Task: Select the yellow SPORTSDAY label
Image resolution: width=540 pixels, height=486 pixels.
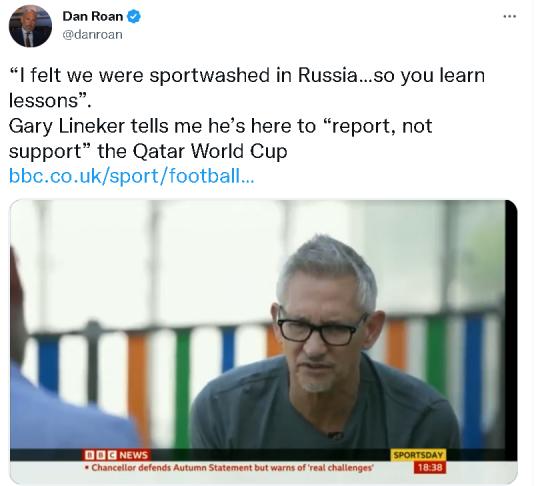Action: coord(418,455)
